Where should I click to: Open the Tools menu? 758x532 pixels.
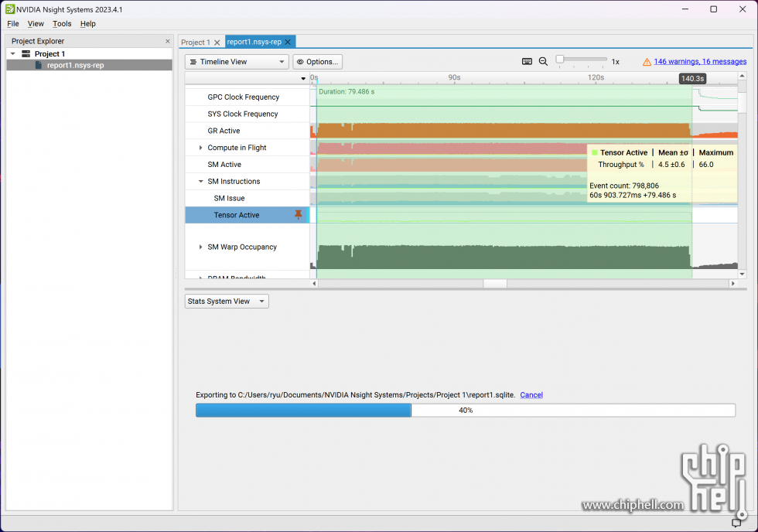pos(62,24)
